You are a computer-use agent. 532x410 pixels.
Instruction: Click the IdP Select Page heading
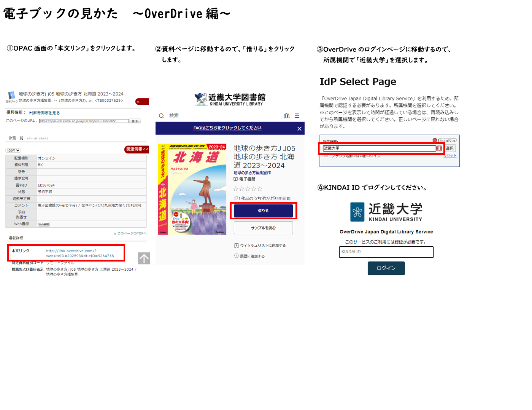coord(358,82)
